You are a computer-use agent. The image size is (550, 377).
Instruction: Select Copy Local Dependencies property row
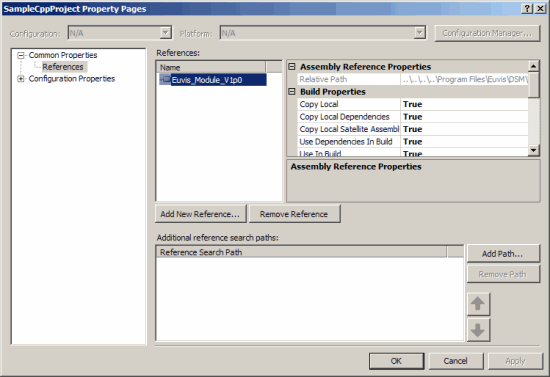[x=413, y=117]
